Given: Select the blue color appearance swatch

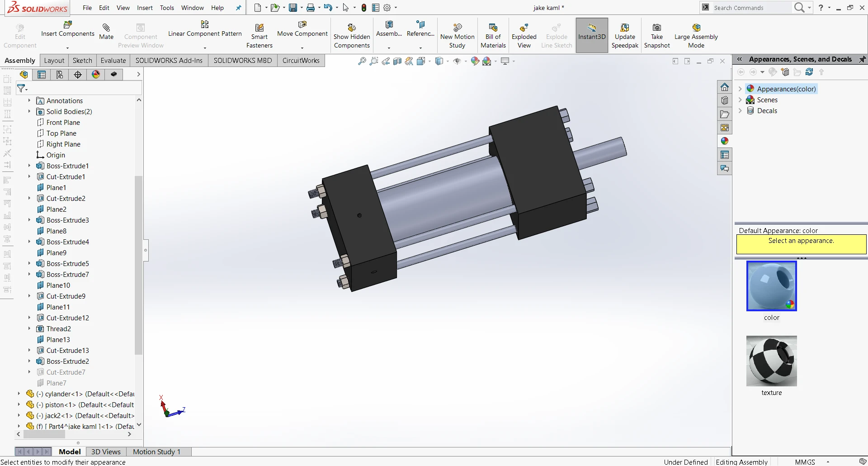Looking at the screenshot, I should click(x=771, y=286).
